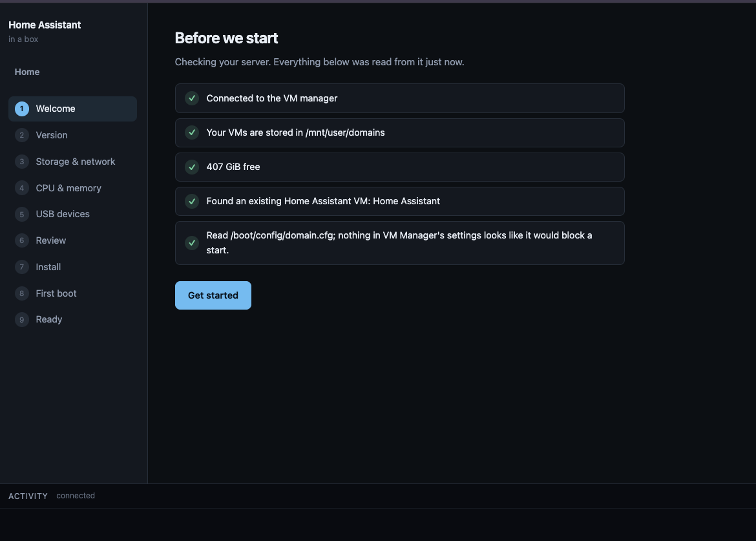Image resolution: width=756 pixels, height=541 pixels.
Task: Go to the Ready step
Action: 72,319
